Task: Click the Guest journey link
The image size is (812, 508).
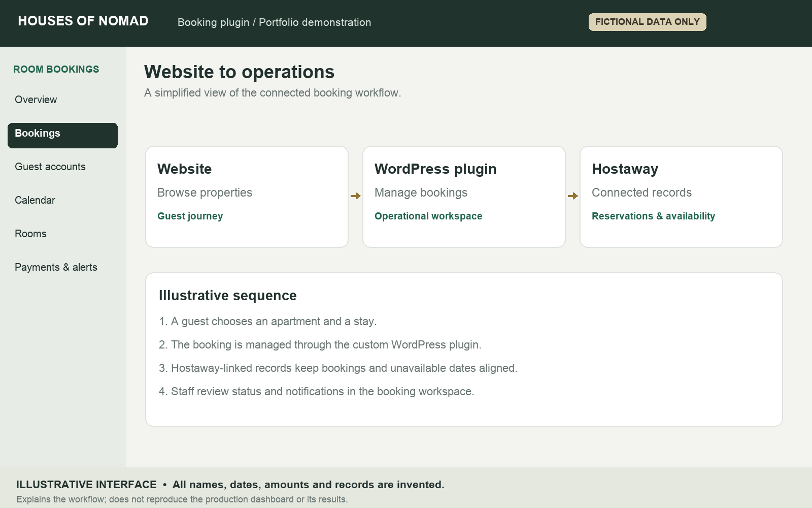Action: point(190,216)
